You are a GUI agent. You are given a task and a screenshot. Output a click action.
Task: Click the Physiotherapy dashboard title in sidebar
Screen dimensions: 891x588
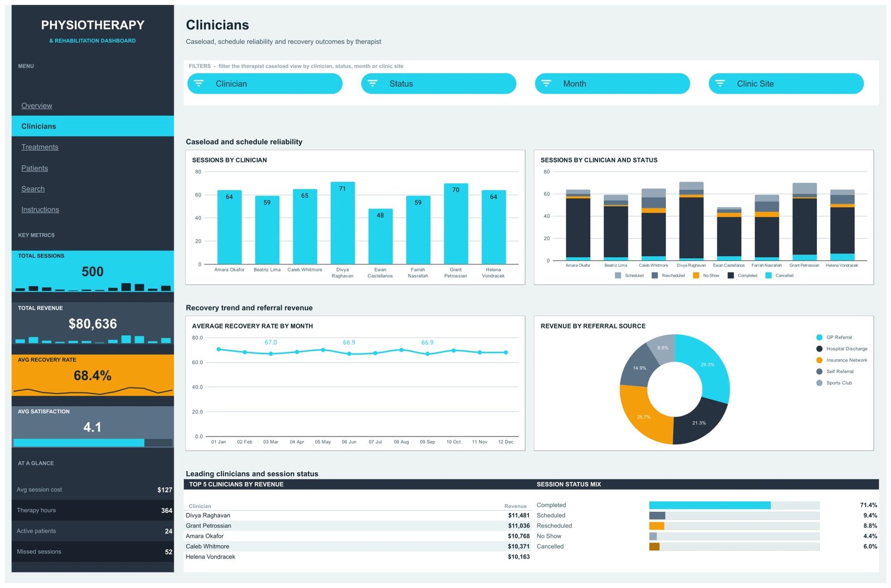coord(92,25)
